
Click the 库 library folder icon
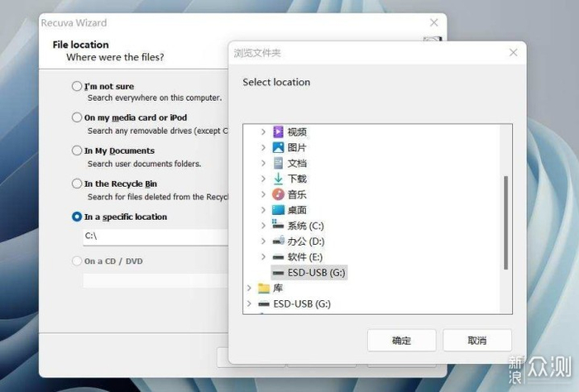point(264,288)
